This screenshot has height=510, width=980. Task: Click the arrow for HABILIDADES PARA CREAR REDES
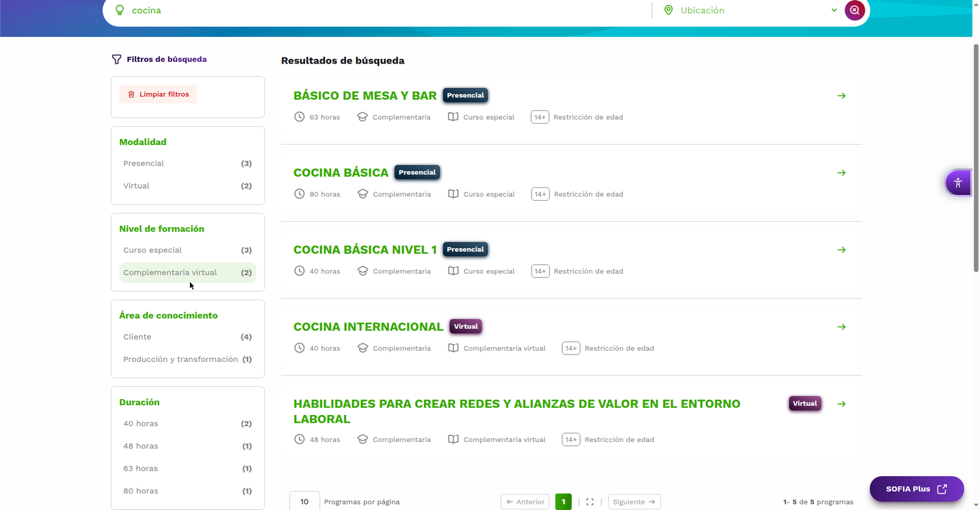coord(842,404)
